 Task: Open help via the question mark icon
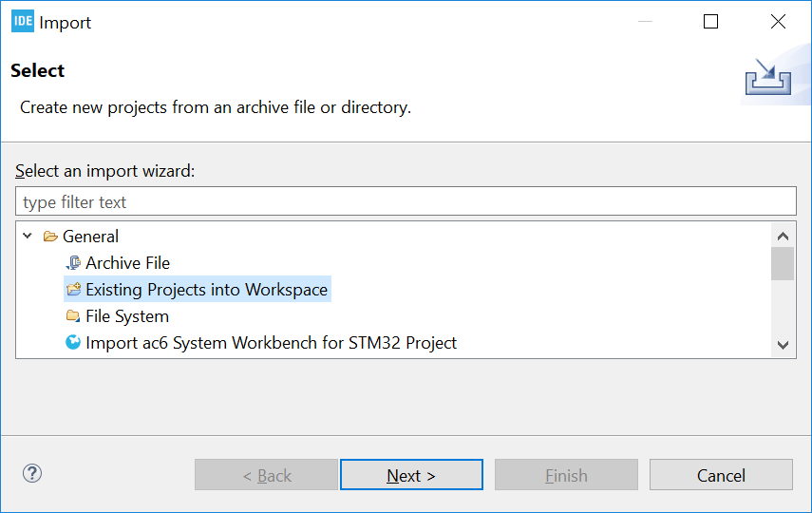tap(32, 473)
